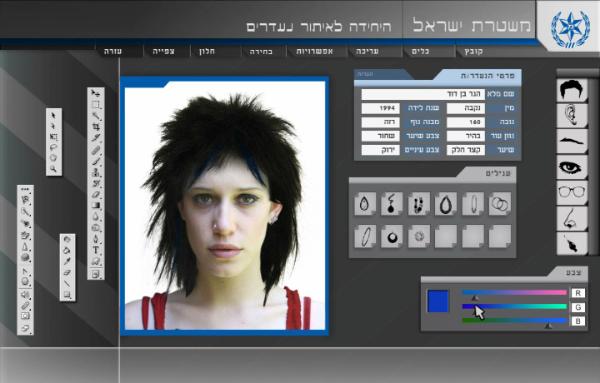Click the hair color field showing שחור
The width and height of the screenshot is (600, 383).
point(381,136)
